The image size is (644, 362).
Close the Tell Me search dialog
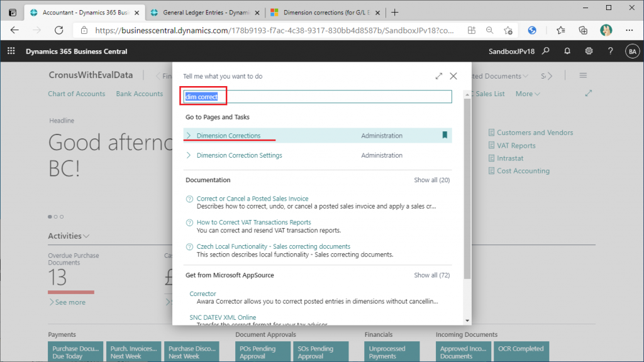(453, 76)
